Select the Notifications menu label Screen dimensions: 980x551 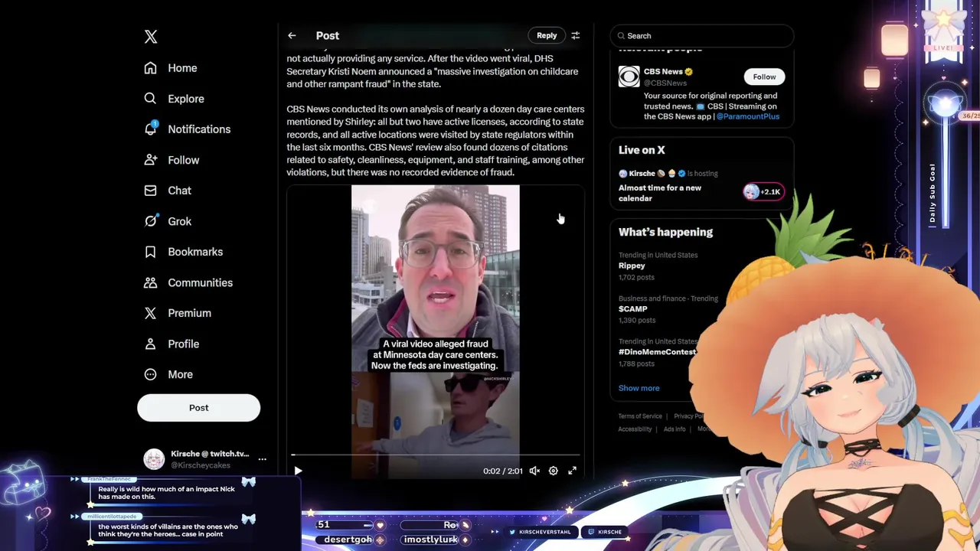pos(199,129)
